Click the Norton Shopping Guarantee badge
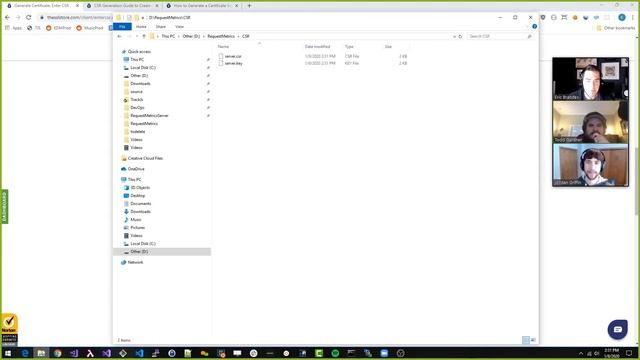 coord(9,330)
